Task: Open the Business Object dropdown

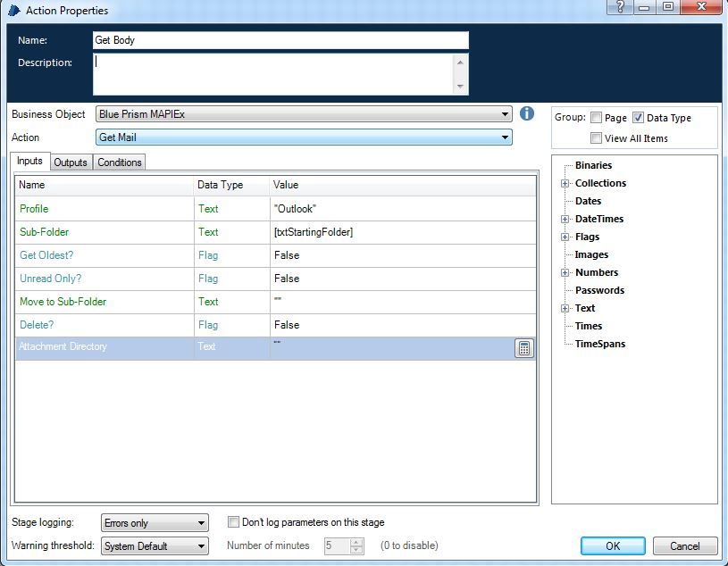Action: point(304,114)
